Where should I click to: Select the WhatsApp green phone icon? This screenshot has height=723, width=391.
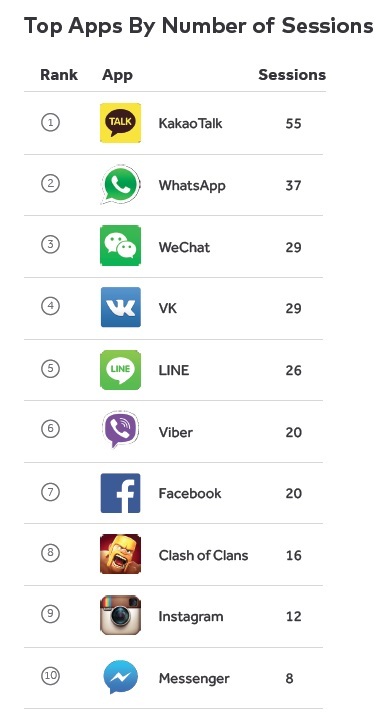pos(120,185)
